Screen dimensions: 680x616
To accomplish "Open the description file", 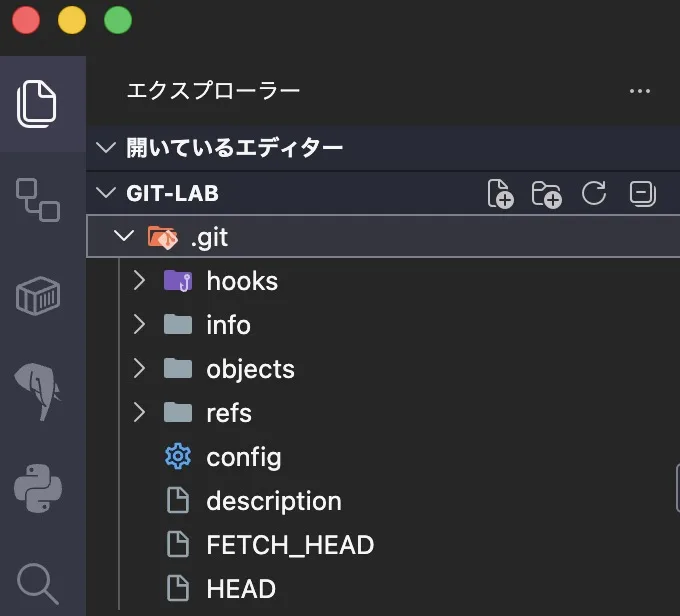I will (x=274, y=502).
